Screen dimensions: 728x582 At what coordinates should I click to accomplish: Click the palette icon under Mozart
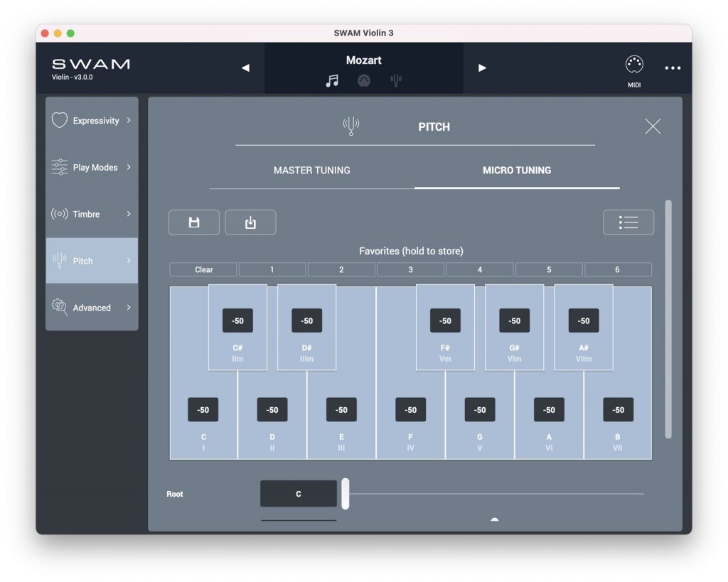click(x=364, y=81)
